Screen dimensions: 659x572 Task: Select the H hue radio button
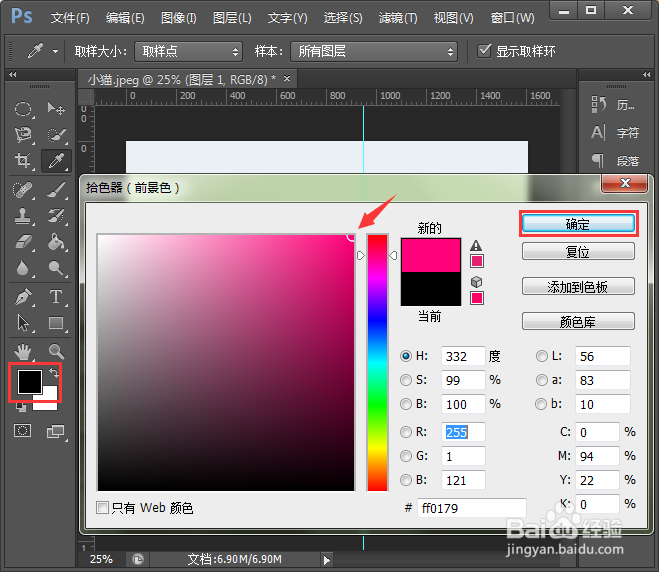point(406,356)
